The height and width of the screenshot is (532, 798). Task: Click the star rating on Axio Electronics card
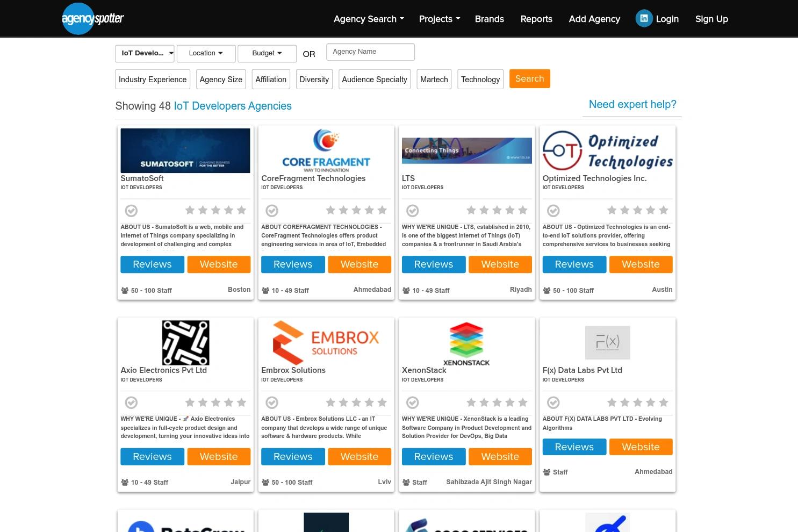215,402
